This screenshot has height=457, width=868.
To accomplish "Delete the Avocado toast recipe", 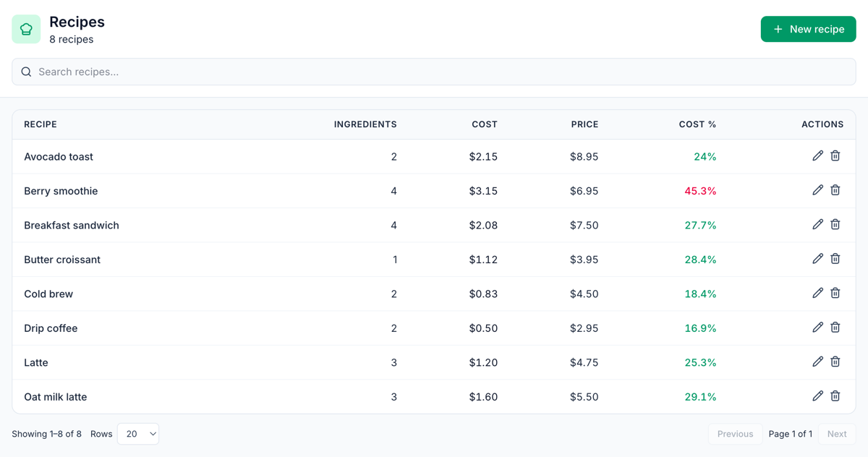I will tap(835, 155).
